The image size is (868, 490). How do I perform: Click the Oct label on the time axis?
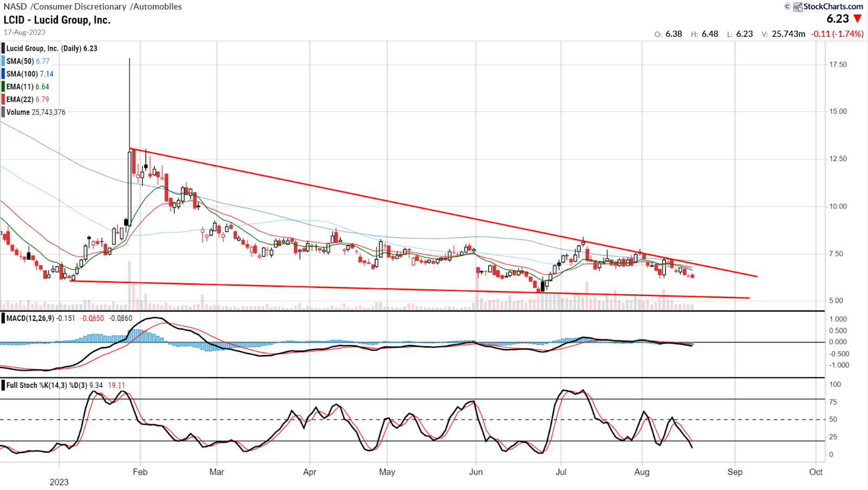[816, 472]
